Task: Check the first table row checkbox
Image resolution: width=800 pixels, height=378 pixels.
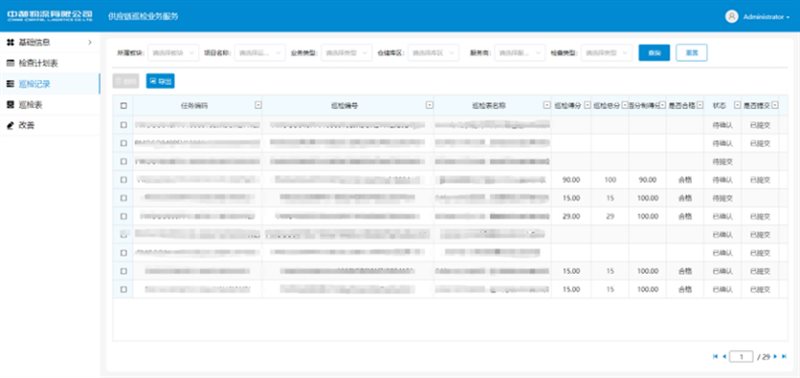Action: pos(123,124)
